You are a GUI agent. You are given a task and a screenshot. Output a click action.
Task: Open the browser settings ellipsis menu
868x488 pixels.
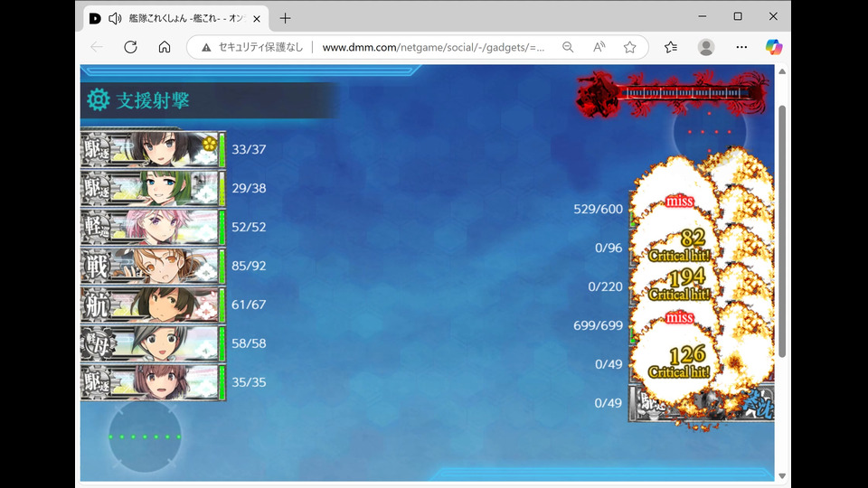(x=741, y=47)
